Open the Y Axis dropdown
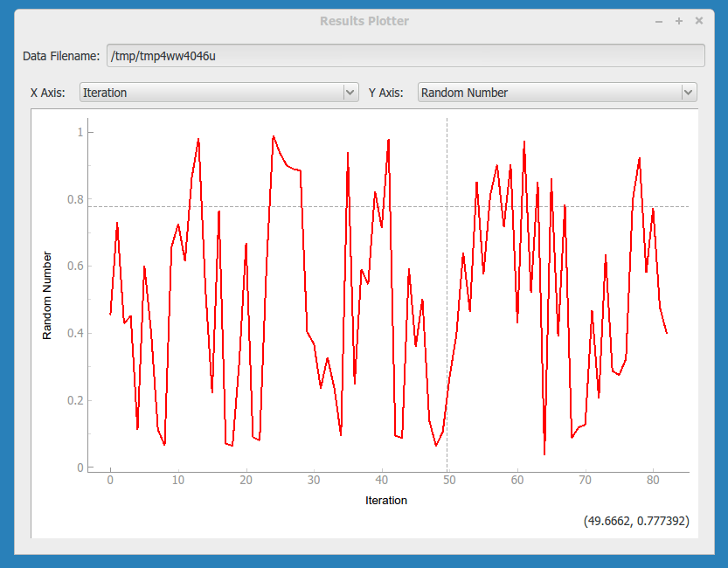728x568 pixels. coord(557,92)
